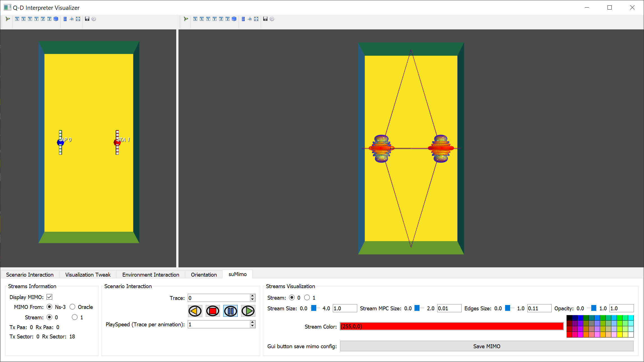Click the first Y axis view icon in right toolbar

pyautogui.click(x=208, y=19)
